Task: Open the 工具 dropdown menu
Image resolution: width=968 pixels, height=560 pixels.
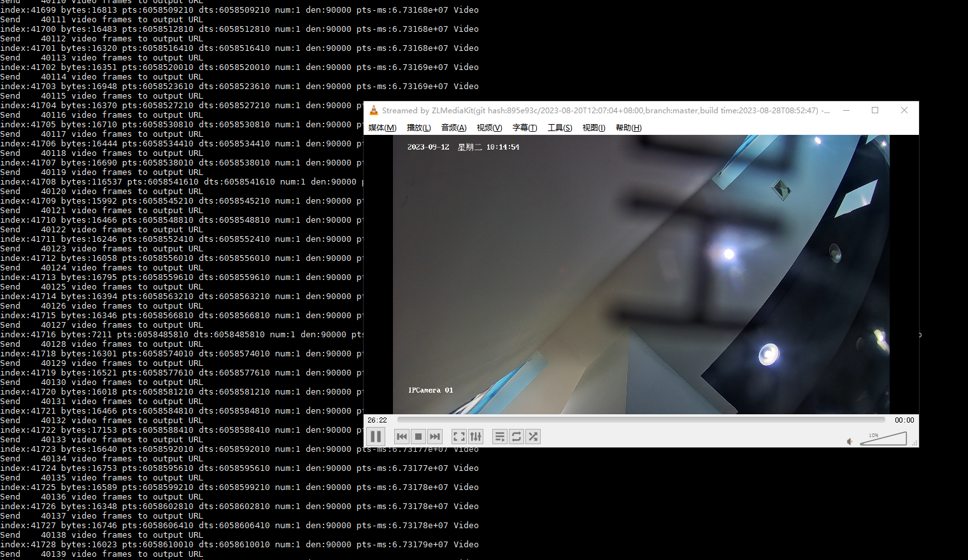Action: [559, 127]
